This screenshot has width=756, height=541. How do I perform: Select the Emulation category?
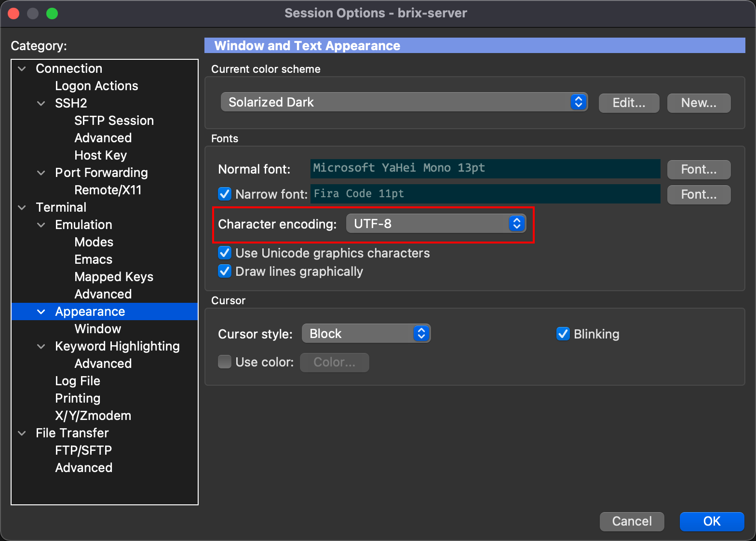pyautogui.click(x=83, y=225)
